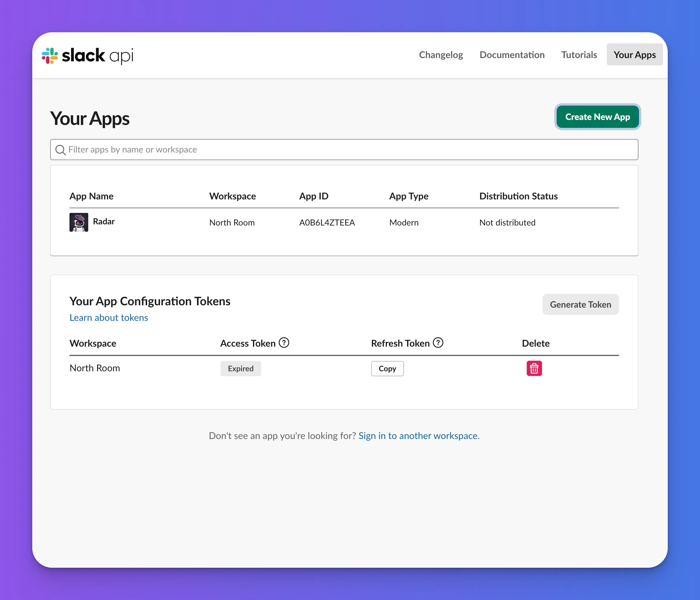This screenshot has height=600, width=700.
Task: Click Your App Configuration Tokens heading
Action: tap(150, 301)
